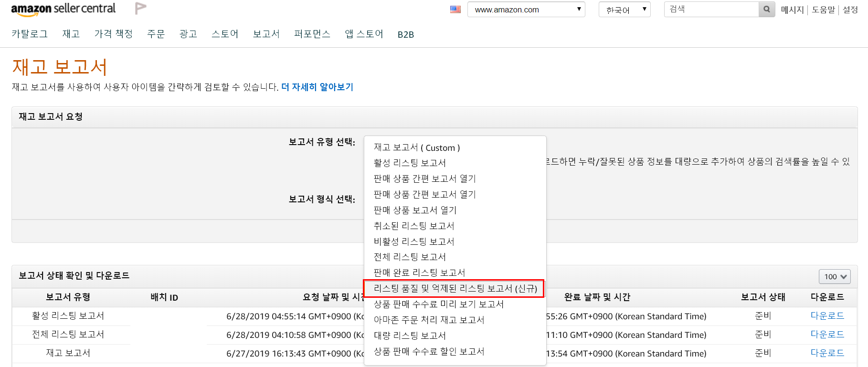Image resolution: width=868 pixels, height=367 pixels.
Task: Focus the 검색 search field
Action: point(711,9)
